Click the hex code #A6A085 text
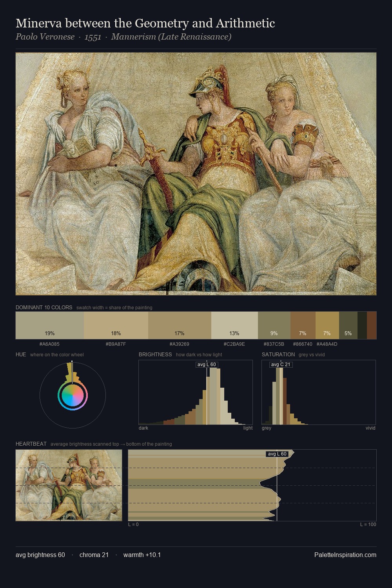Viewport: 392px width, 588px height. [50, 344]
